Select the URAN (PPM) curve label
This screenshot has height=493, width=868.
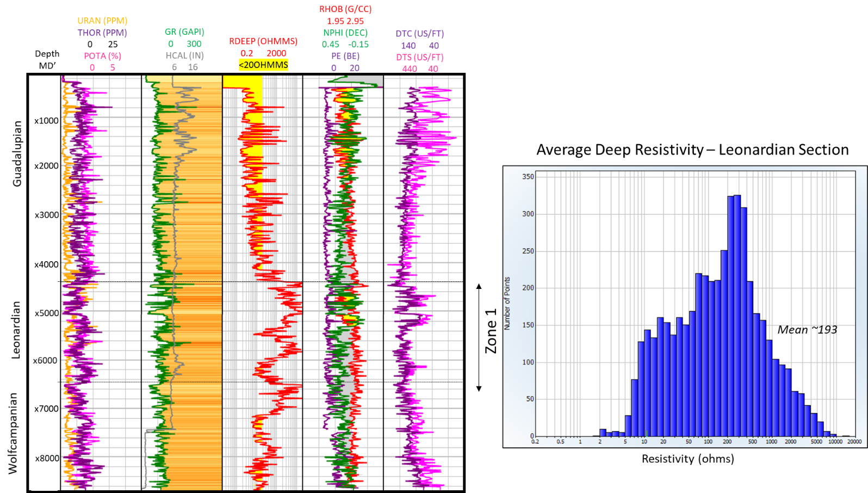102,21
